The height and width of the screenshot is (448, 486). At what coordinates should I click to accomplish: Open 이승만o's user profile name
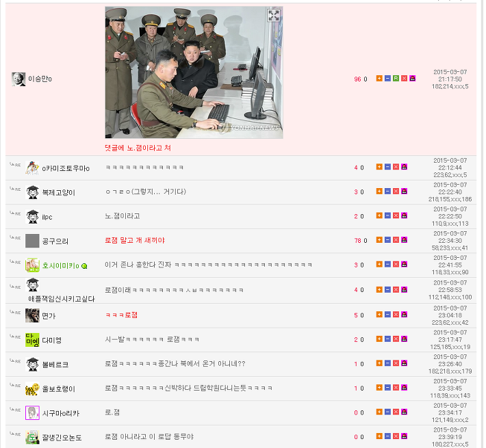tap(40, 79)
